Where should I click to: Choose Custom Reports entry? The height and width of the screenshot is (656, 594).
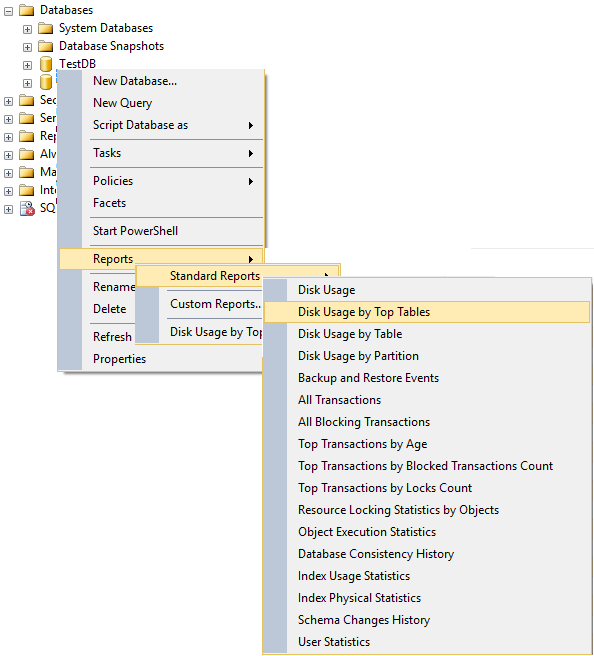[x=215, y=304]
